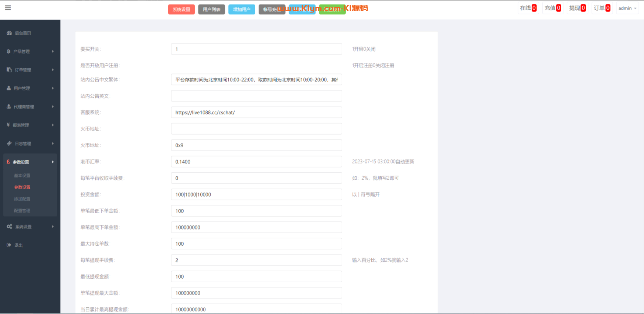Viewport: 644px width, 314px height.
Task: Click the red 系统设置 top button
Action: (181, 10)
